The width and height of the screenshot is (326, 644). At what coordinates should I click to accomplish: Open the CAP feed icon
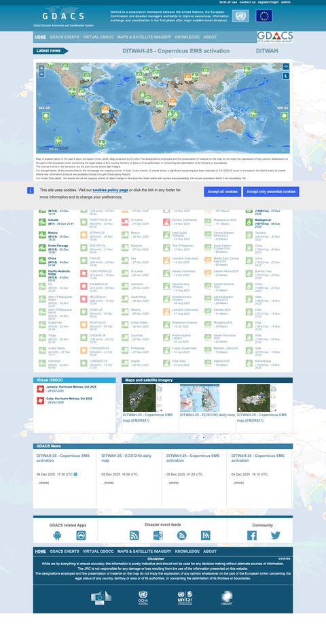pyautogui.click(x=158, y=535)
